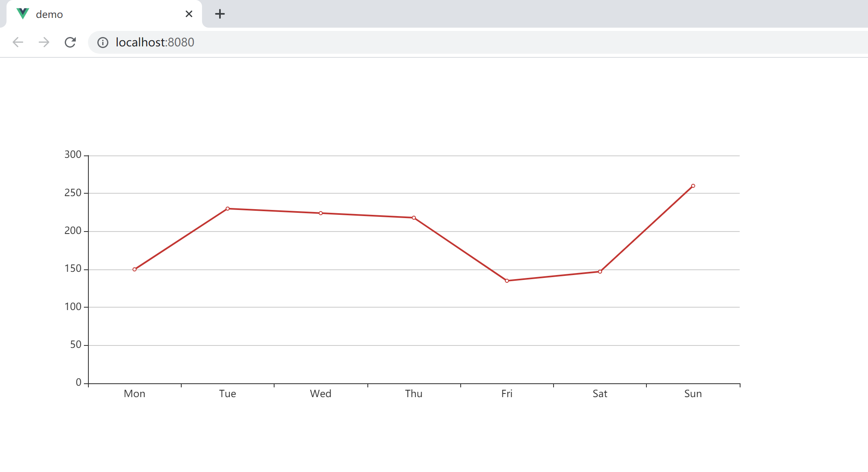Click the Wed data point marker
This screenshot has width=868, height=472.
click(321, 213)
